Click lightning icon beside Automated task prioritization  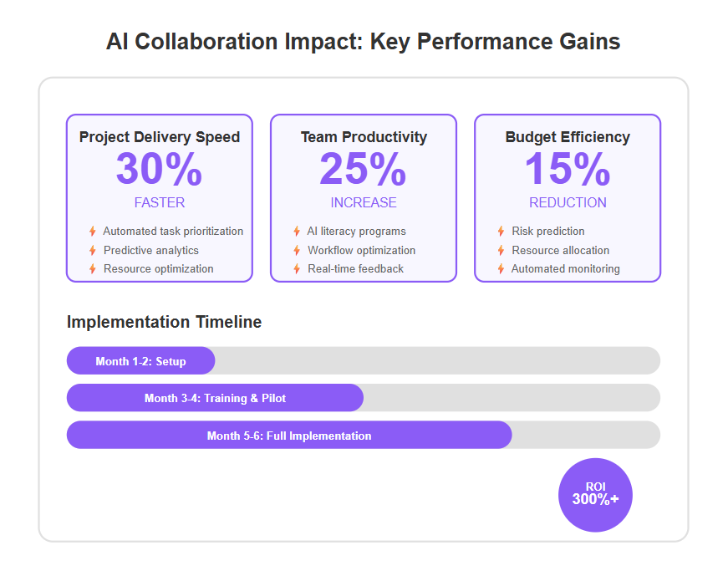point(93,232)
